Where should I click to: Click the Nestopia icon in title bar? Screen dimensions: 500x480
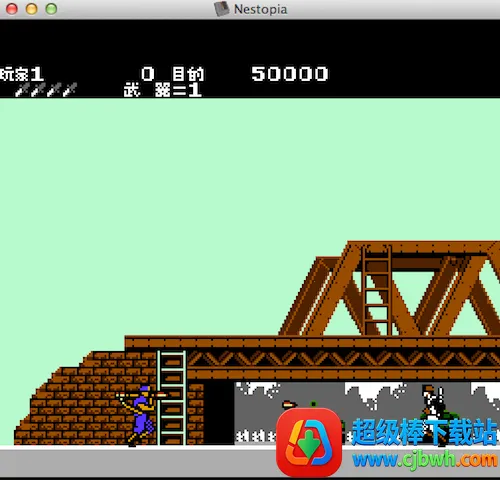(x=221, y=9)
